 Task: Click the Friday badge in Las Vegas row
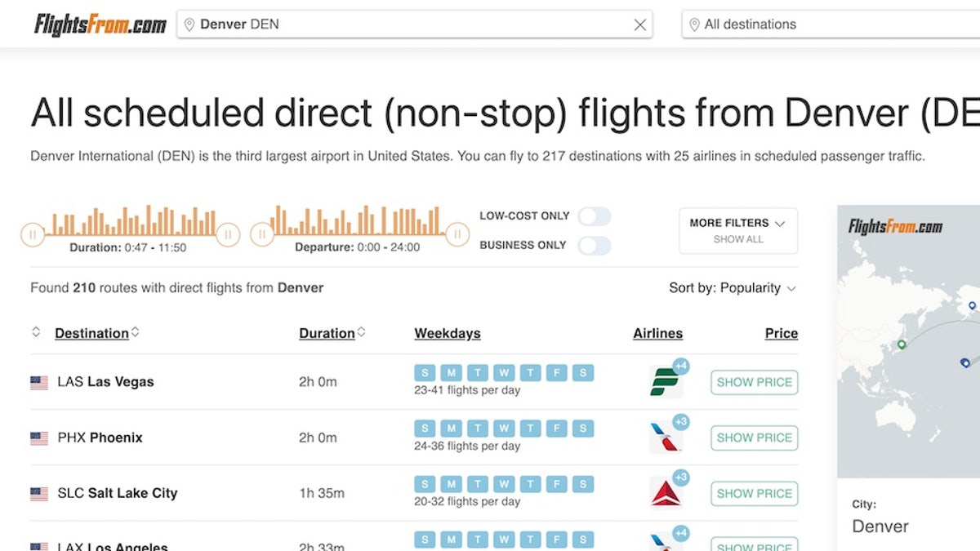(x=556, y=373)
